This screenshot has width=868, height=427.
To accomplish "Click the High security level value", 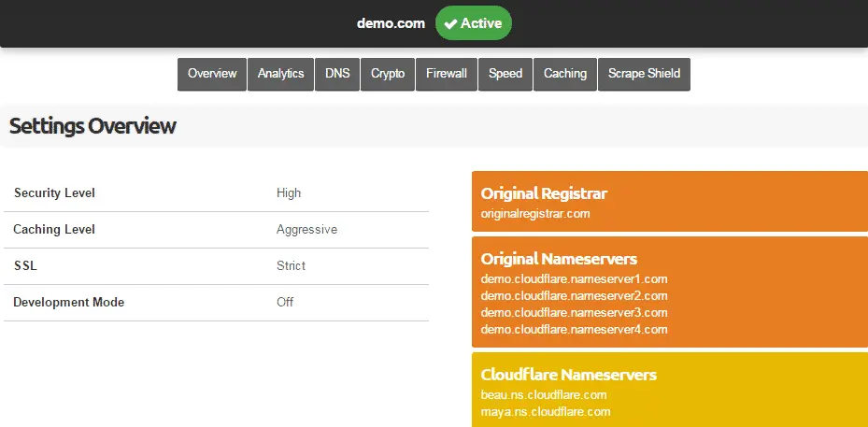I will pyautogui.click(x=289, y=192).
